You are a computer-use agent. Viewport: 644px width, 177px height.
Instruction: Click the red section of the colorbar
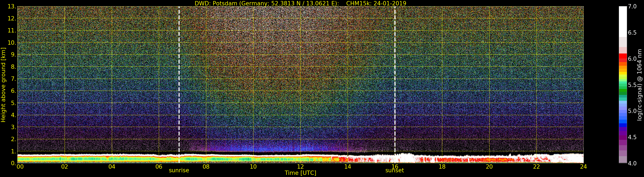tap(623, 58)
